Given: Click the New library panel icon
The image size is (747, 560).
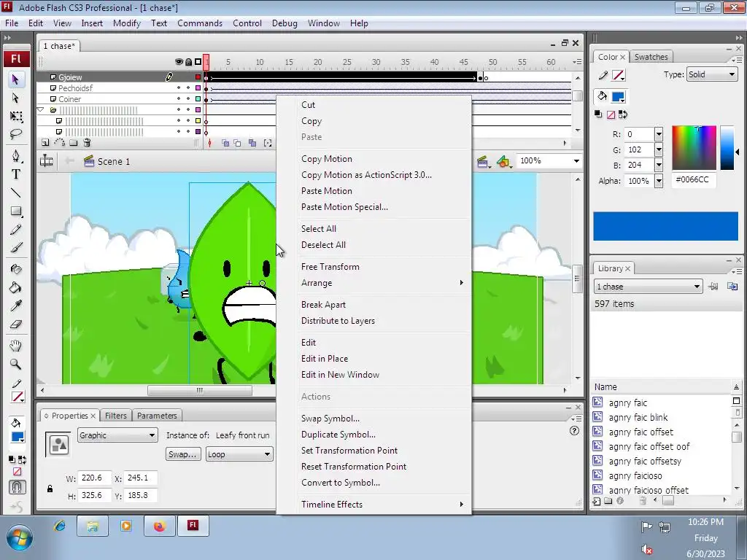Looking at the screenshot, I should pos(732,287).
